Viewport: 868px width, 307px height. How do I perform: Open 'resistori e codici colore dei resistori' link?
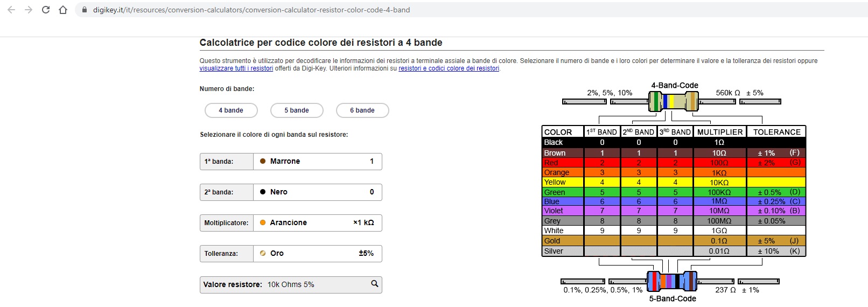449,68
